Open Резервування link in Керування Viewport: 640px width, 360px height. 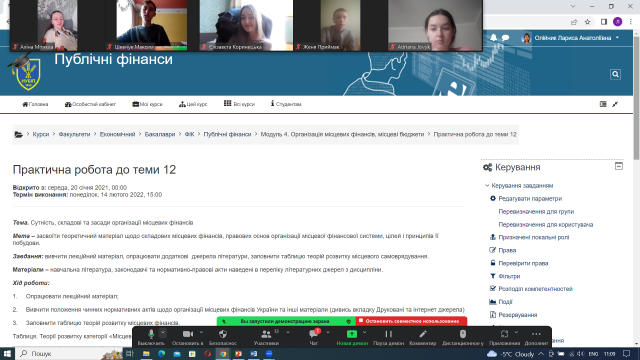(x=518, y=315)
